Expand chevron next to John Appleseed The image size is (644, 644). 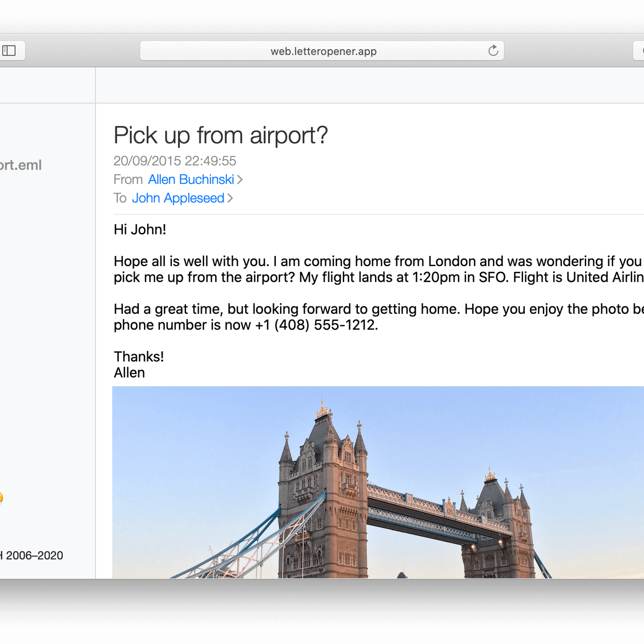[x=230, y=198]
